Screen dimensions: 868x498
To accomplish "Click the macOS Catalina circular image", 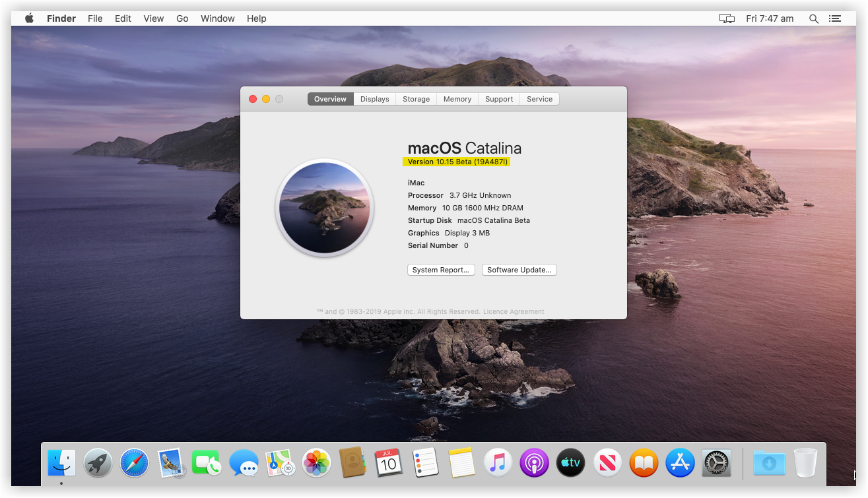I will (325, 207).
